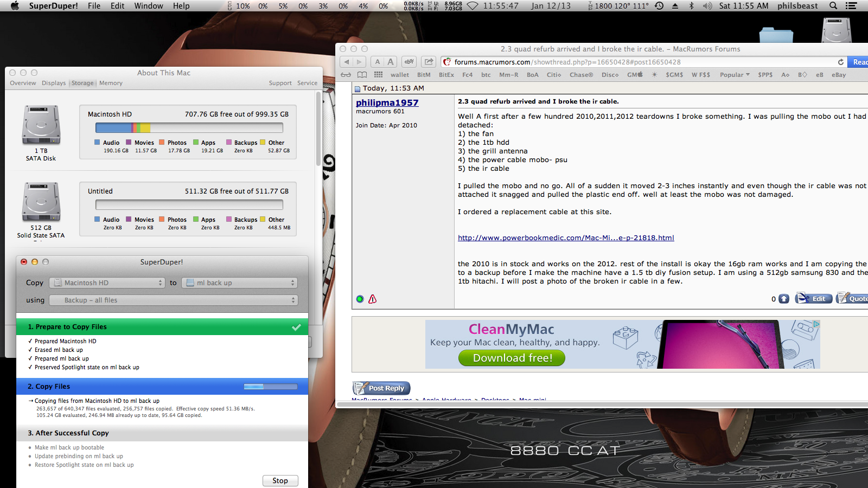
Task: Click the 512 GB Solid State drive icon
Action: click(x=41, y=202)
